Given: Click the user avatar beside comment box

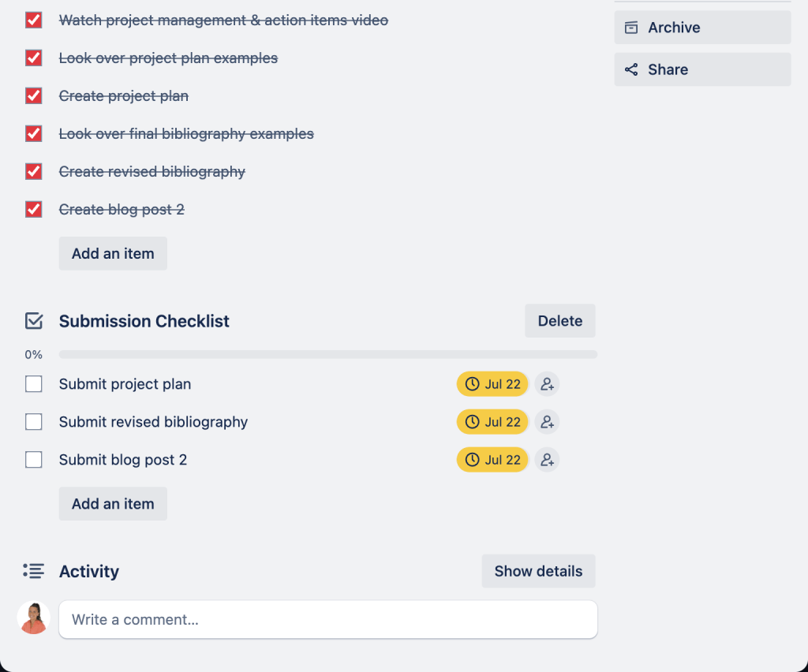Looking at the screenshot, I should click(x=34, y=618).
